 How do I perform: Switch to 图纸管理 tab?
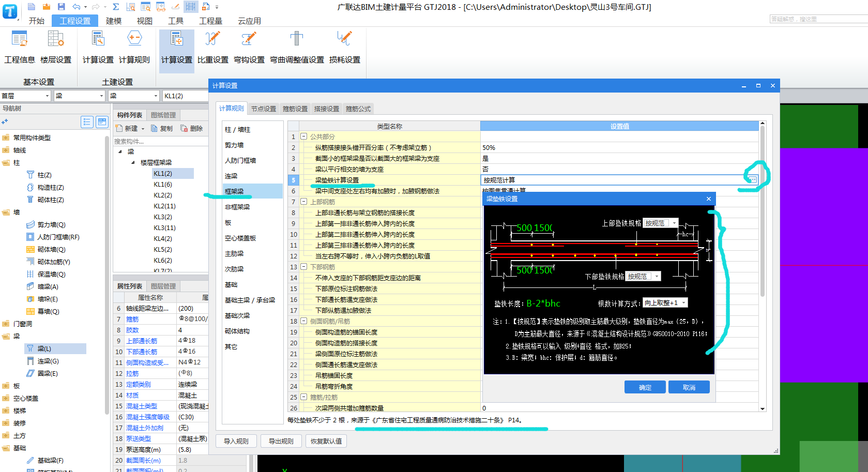(x=163, y=115)
